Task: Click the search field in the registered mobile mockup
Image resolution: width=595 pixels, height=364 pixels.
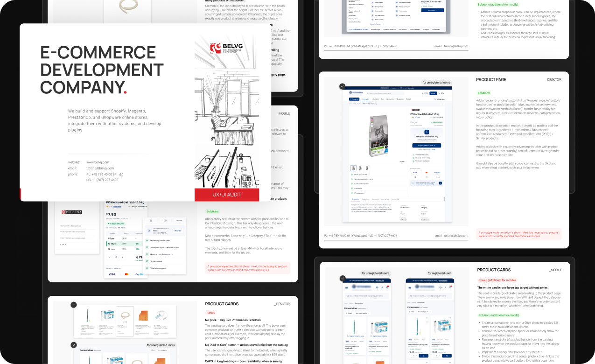Action: coord(430,296)
